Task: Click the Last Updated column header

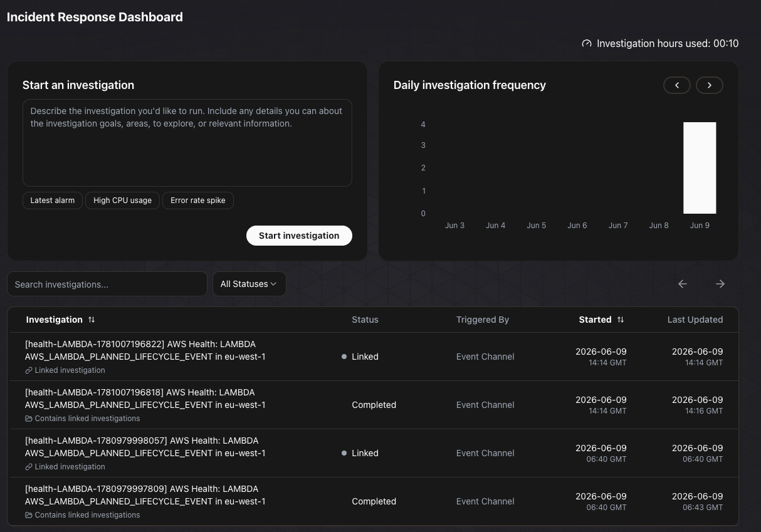Action: coord(695,320)
